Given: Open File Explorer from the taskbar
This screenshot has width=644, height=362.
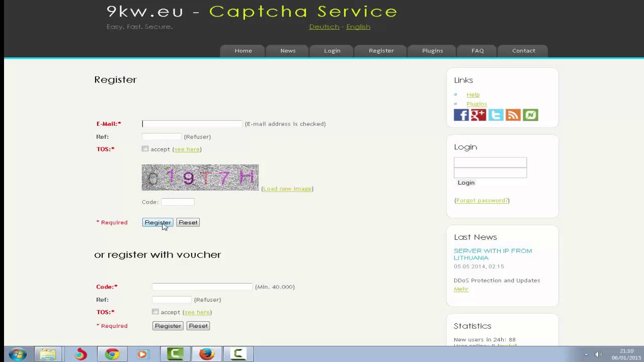Looking at the screenshot, I should pyautogui.click(x=48, y=354).
